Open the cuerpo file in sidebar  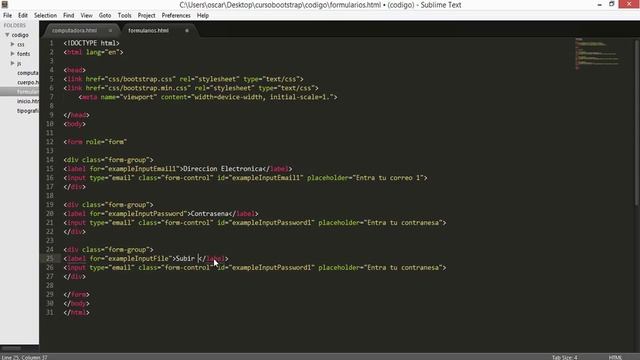tap(28, 82)
